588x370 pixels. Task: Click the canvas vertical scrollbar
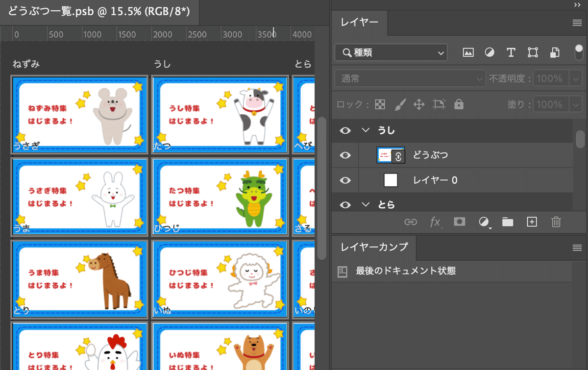pos(321,188)
